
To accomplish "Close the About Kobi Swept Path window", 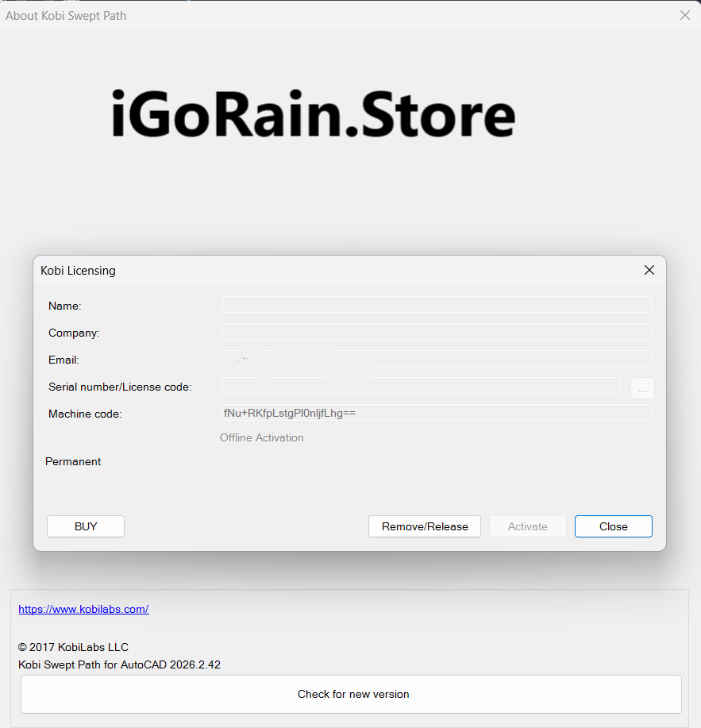I will click(x=684, y=15).
